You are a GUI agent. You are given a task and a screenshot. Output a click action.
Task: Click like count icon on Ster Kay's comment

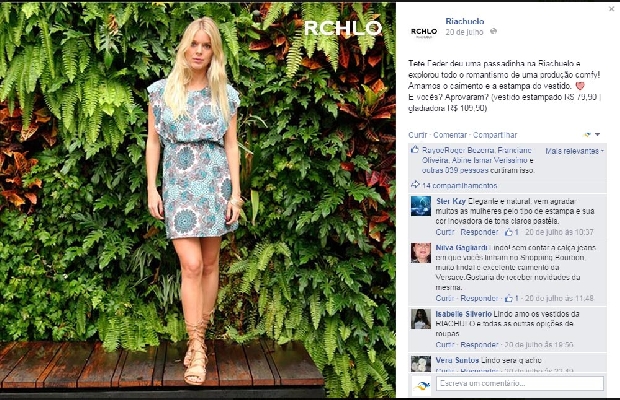(508, 232)
